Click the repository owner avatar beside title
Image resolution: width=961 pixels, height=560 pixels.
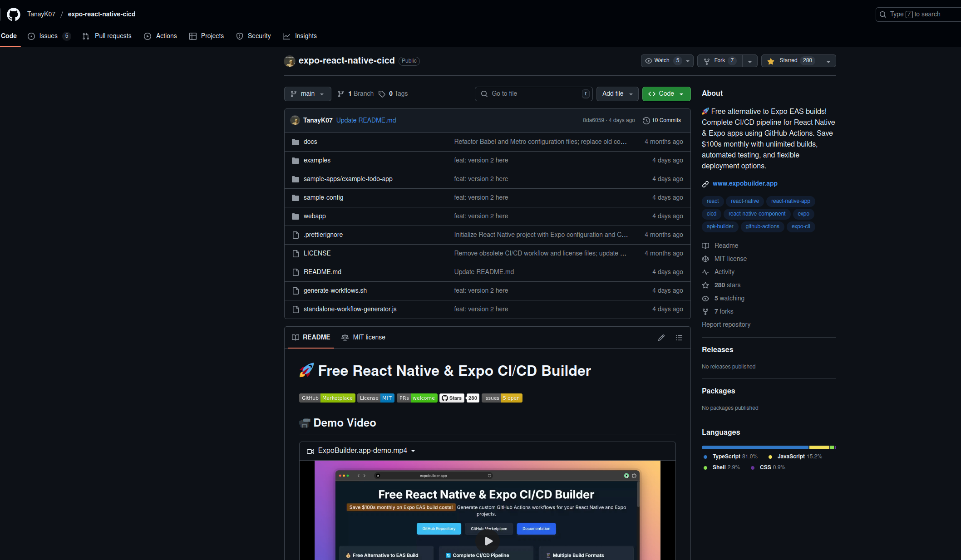pyautogui.click(x=290, y=61)
